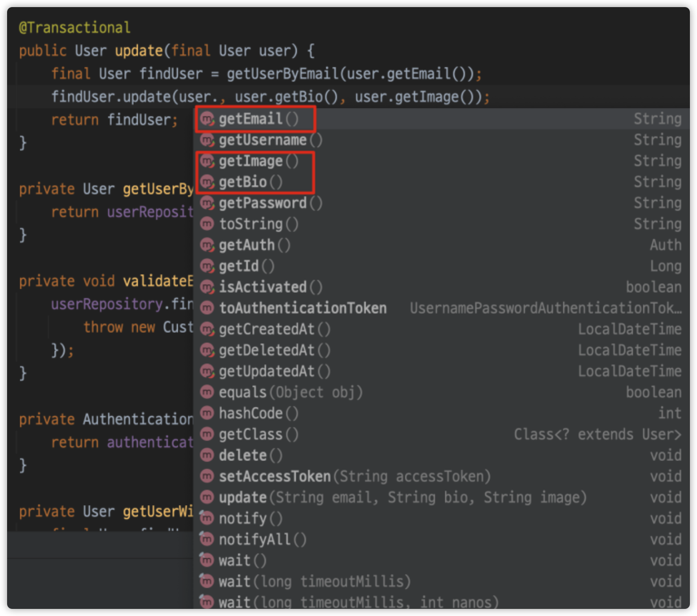
Task: Click the findUser variable in the return statement
Action: [141, 120]
